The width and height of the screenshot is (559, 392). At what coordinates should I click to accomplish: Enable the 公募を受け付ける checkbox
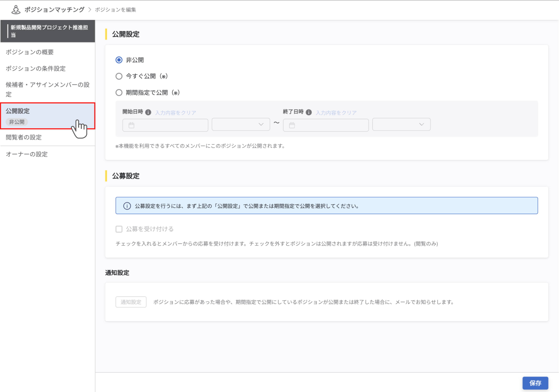pyautogui.click(x=119, y=229)
